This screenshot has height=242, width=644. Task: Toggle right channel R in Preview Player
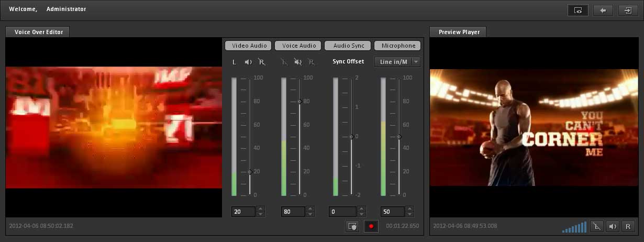(627, 226)
